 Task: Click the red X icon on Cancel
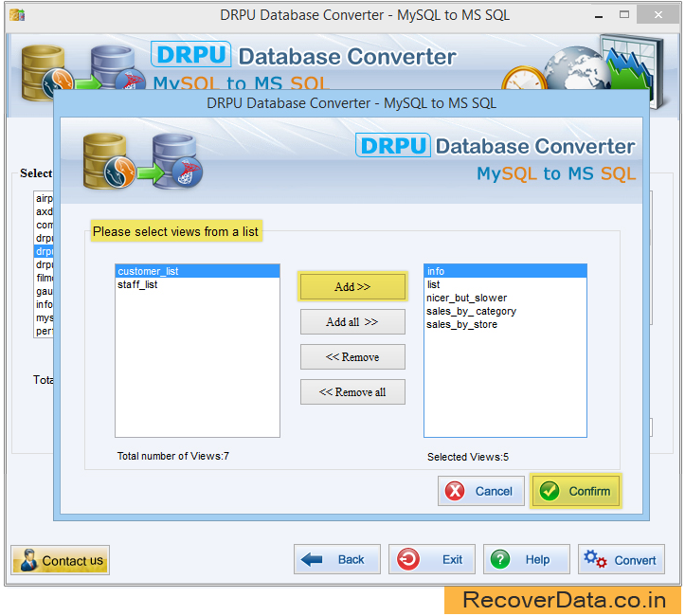[x=455, y=491]
